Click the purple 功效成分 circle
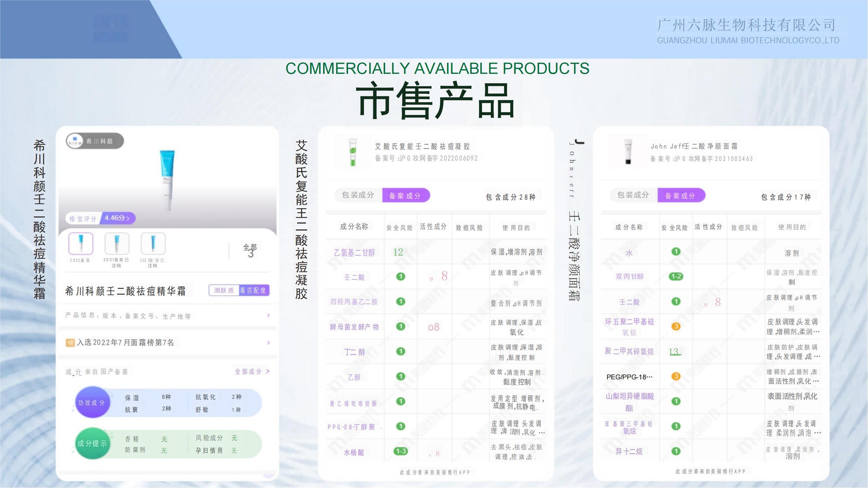Image resolution: width=868 pixels, height=488 pixels. 92,402
